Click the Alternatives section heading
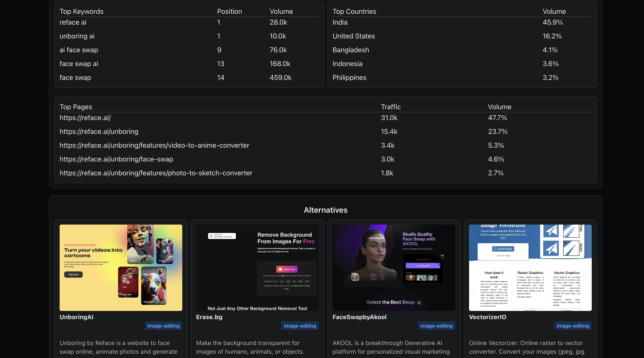This screenshot has width=644, height=358. pyautogui.click(x=325, y=210)
